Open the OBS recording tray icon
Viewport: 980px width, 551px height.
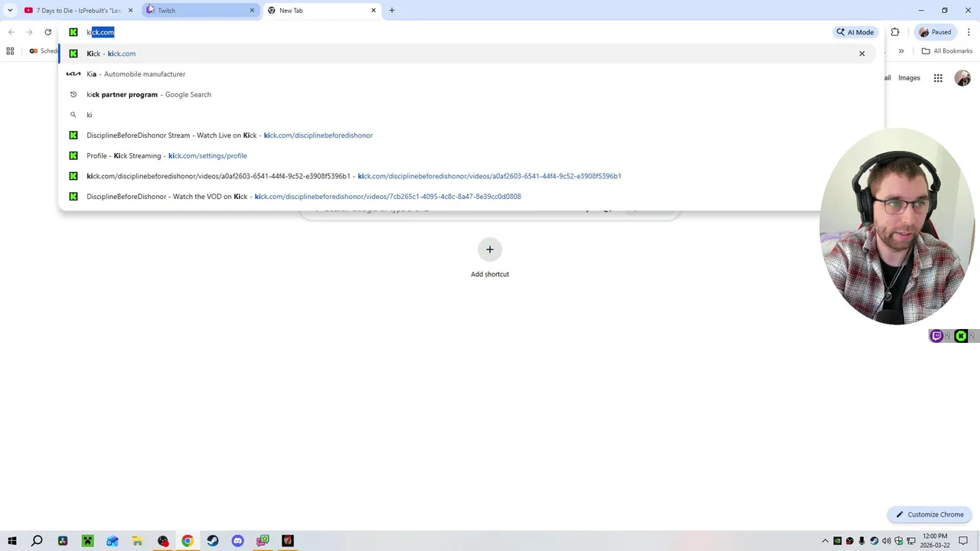coord(850,541)
